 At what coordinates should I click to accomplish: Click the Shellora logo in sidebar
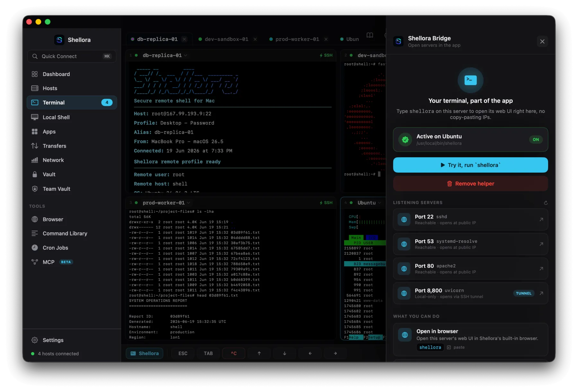click(x=59, y=40)
